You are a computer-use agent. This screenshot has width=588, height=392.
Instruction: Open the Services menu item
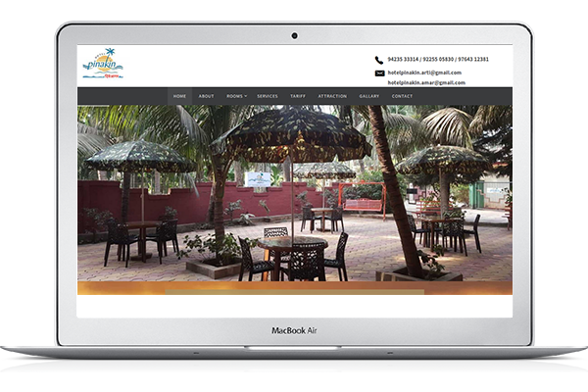(x=268, y=96)
